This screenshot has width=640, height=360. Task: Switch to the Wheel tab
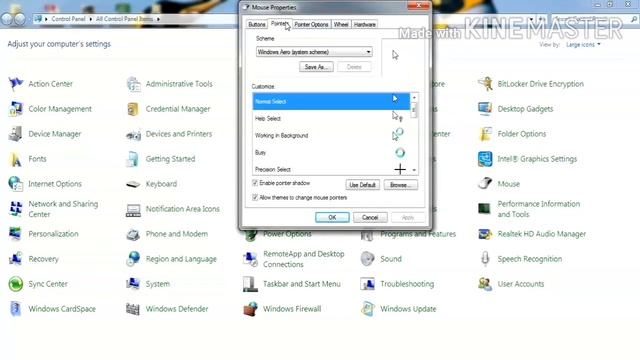[x=341, y=24]
